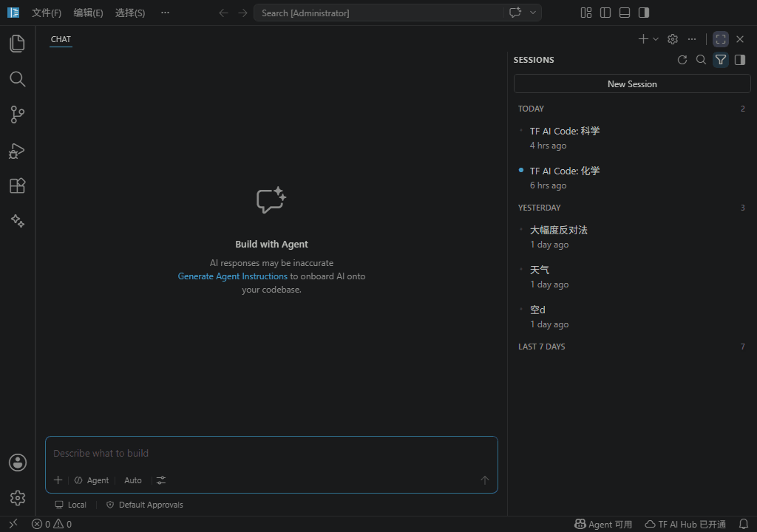
Task: Toggle sessions sidebar position icon
Action: click(x=739, y=60)
